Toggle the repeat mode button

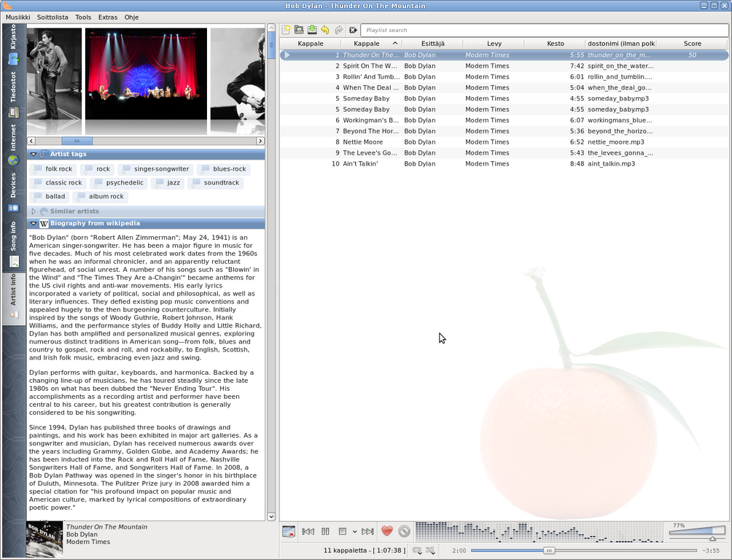(417, 551)
